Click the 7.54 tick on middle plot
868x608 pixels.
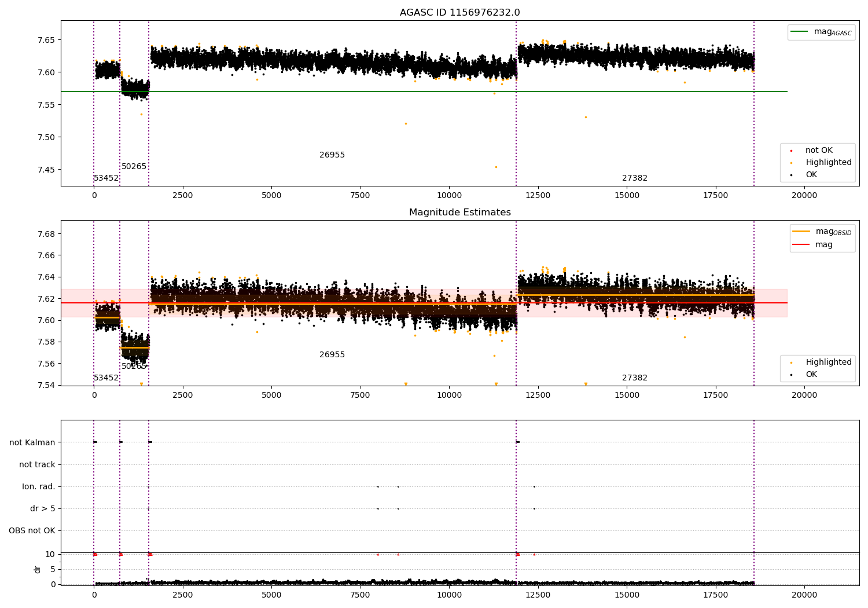point(46,385)
